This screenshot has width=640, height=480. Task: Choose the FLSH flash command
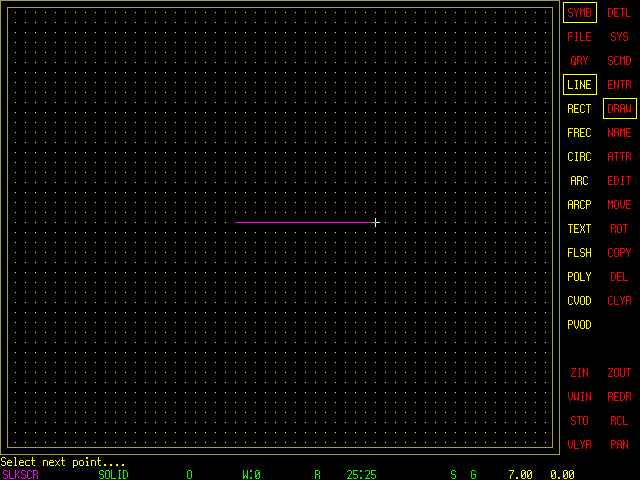[x=579, y=253]
